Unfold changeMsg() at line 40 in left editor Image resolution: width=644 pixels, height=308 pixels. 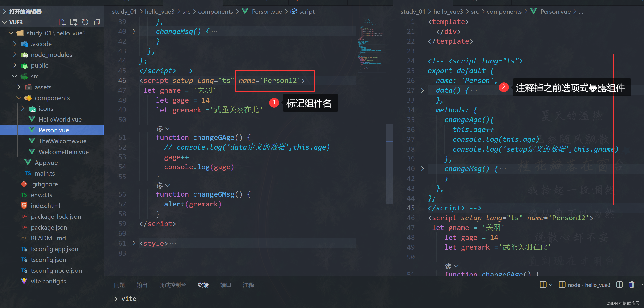(134, 31)
